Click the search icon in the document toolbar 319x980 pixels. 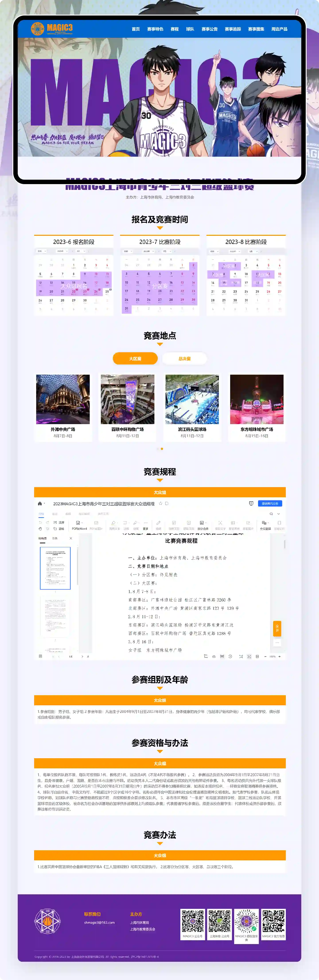[271, 514]
